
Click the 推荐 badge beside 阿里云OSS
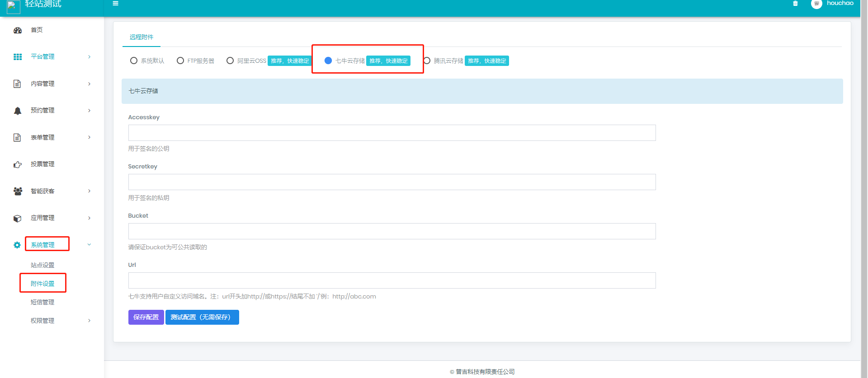[x=290, y=61]
